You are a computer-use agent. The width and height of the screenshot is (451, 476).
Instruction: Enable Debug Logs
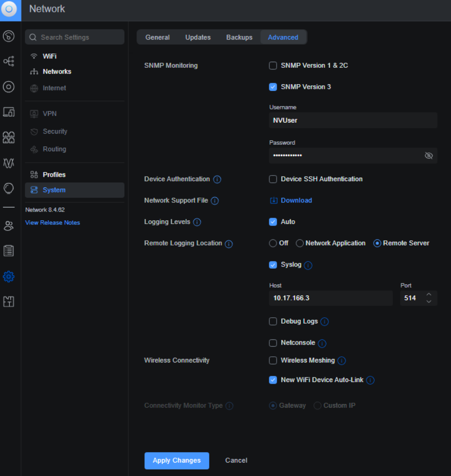coord(273,321)
